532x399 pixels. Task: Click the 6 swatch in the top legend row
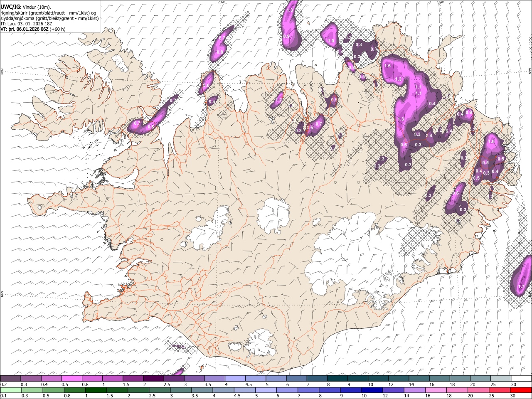pos(296,378)
